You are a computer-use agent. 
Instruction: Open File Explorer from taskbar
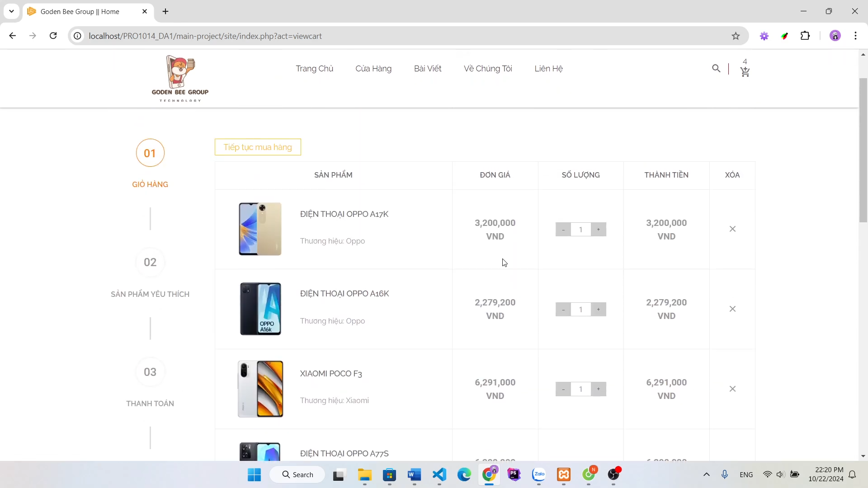pos(364,475)
